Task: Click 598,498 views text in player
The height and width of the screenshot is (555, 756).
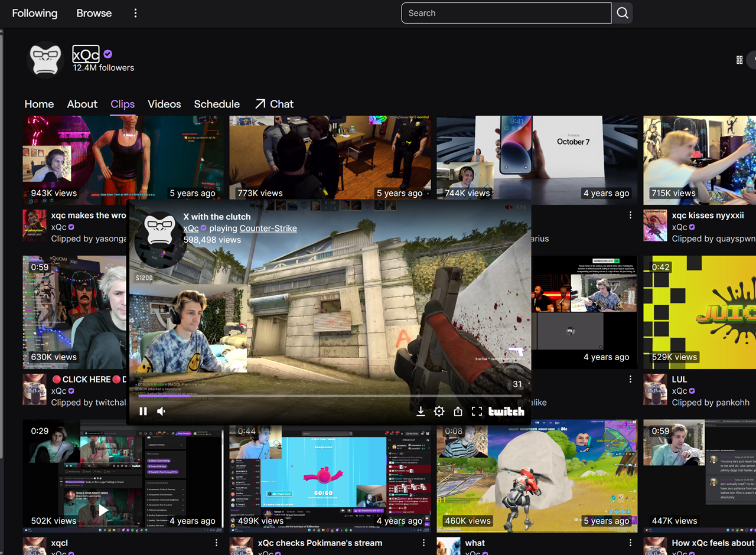Action: pyautogui.click(x=212, y=240)
